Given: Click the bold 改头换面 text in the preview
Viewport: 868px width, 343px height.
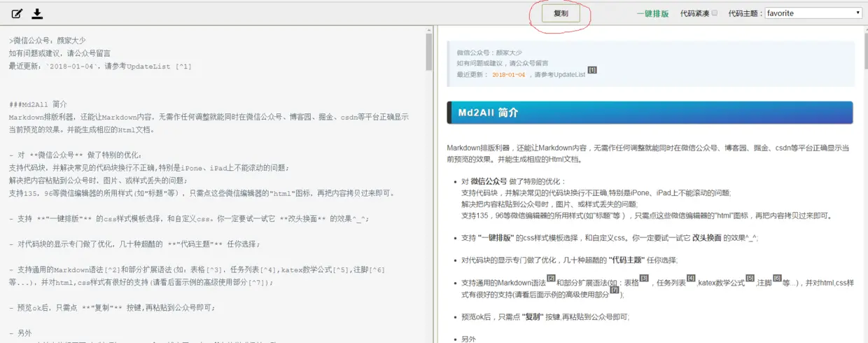Looking at the screenshot, I should [706, 238].
